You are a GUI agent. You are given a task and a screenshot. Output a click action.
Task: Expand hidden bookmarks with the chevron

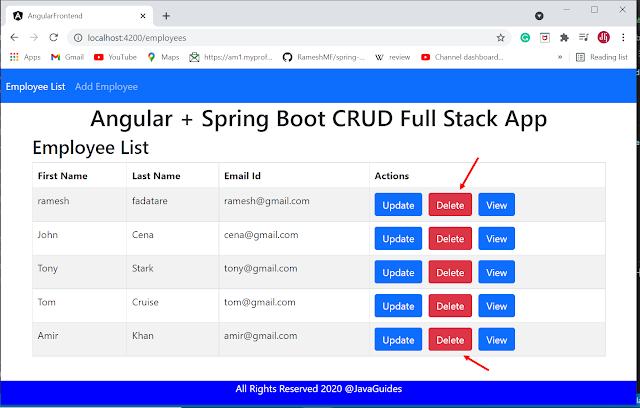[560, 57]
